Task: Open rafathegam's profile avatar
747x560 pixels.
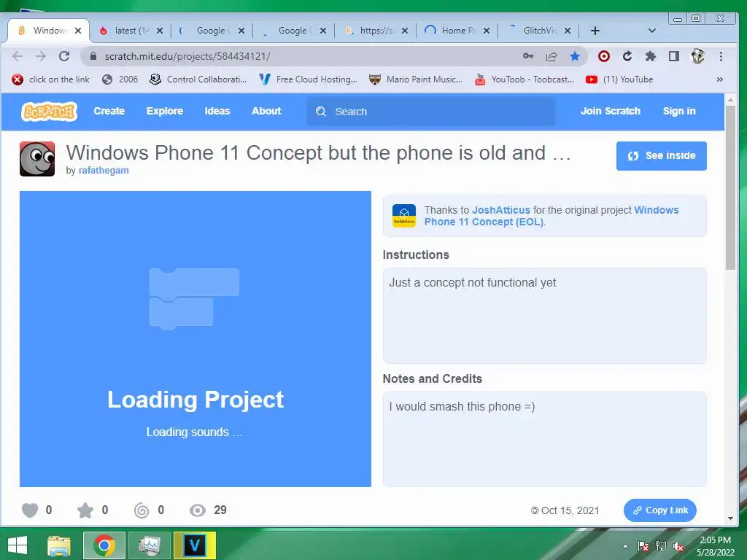Action: coord(37,159)
